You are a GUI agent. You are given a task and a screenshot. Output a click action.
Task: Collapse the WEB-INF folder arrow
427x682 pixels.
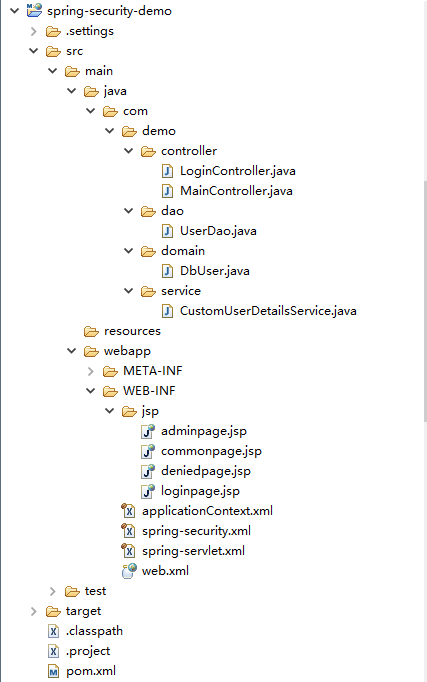click(x=91, y=391)
